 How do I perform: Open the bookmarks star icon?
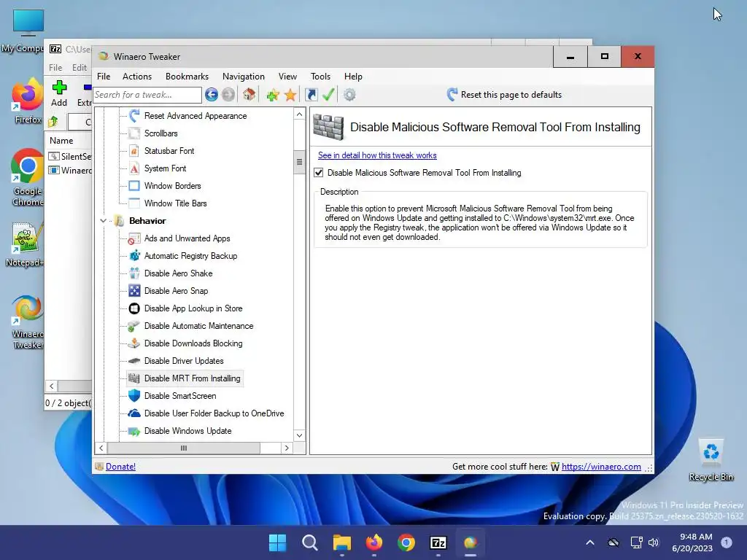(x=290, y=95)
